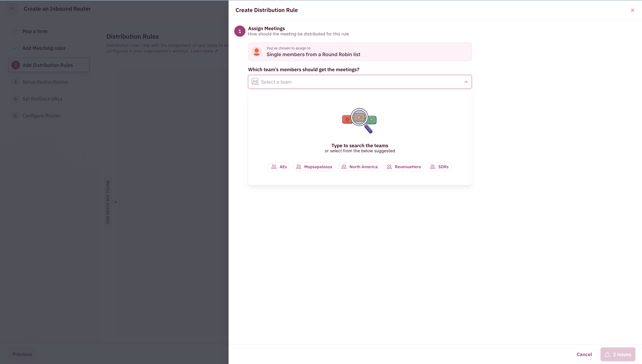642x364 pixels.
Task: Collapse the Select a team dropdown chevron
Action: [466, 82]
